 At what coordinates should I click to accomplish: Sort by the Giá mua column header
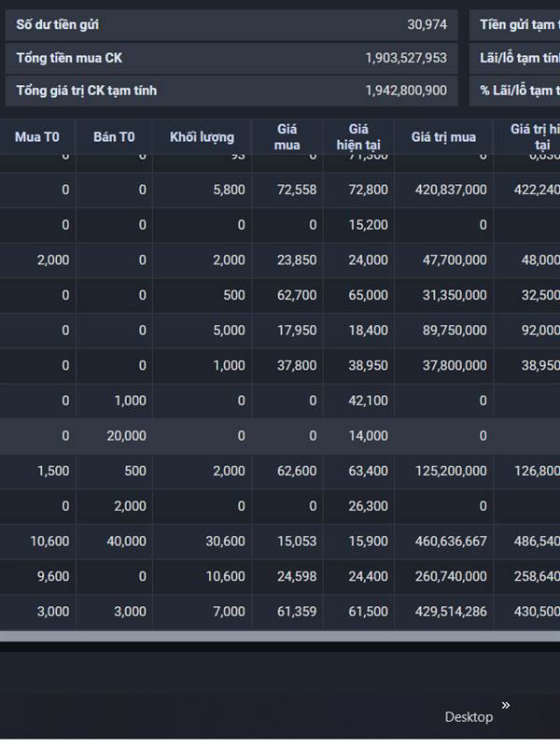(287, 137)
